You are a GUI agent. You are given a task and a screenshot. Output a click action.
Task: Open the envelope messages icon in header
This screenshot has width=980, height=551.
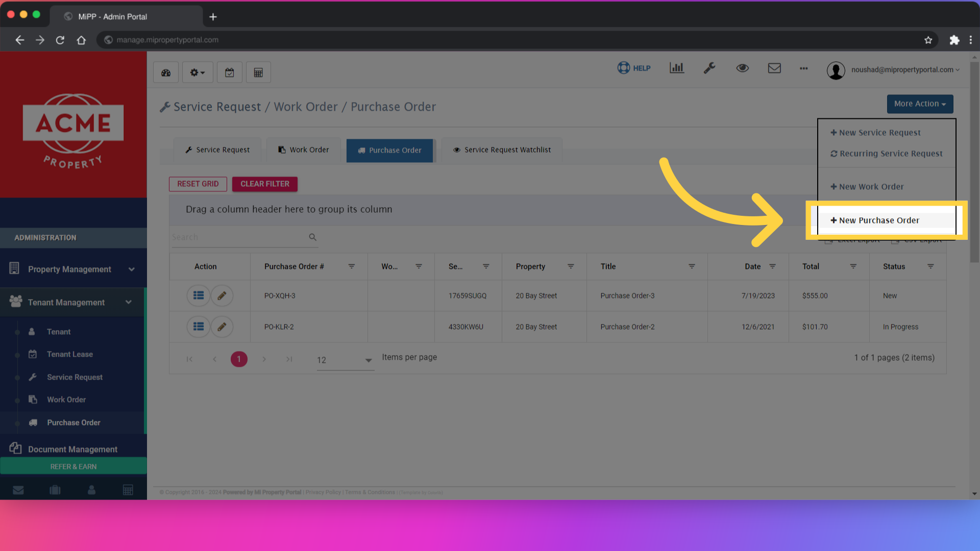tap(774, 68)
